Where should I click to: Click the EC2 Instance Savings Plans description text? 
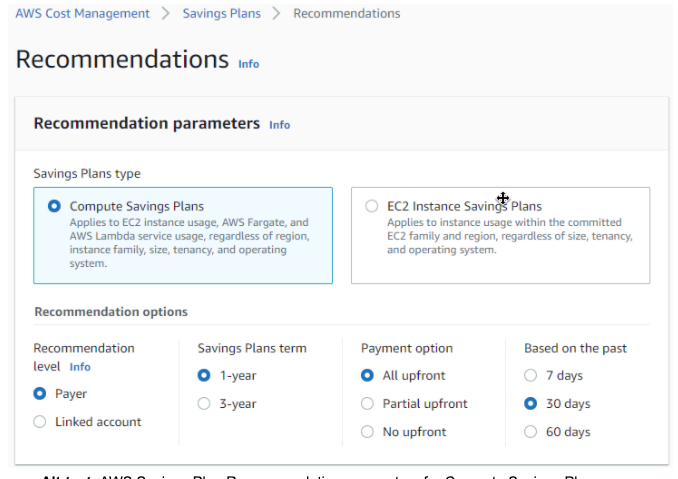[x=510, y=236]
